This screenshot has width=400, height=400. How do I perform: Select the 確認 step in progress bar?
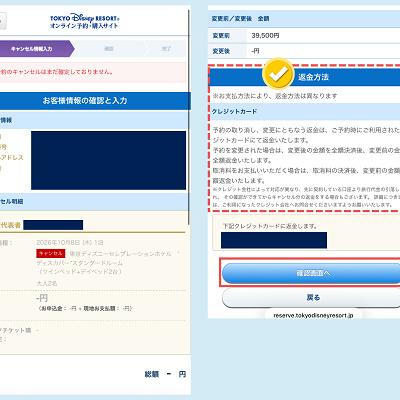tap(109, 49)
